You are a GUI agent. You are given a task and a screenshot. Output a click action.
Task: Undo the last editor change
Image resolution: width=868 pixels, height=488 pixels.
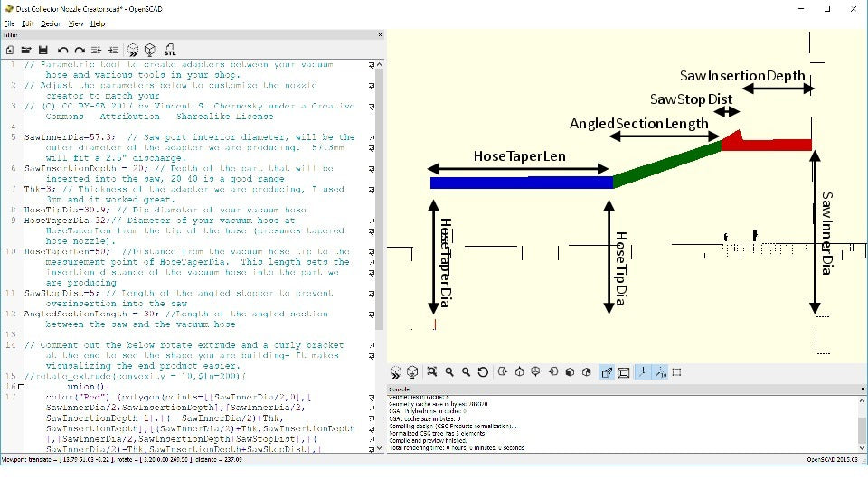pyautogui.click(x=62, y=50)
